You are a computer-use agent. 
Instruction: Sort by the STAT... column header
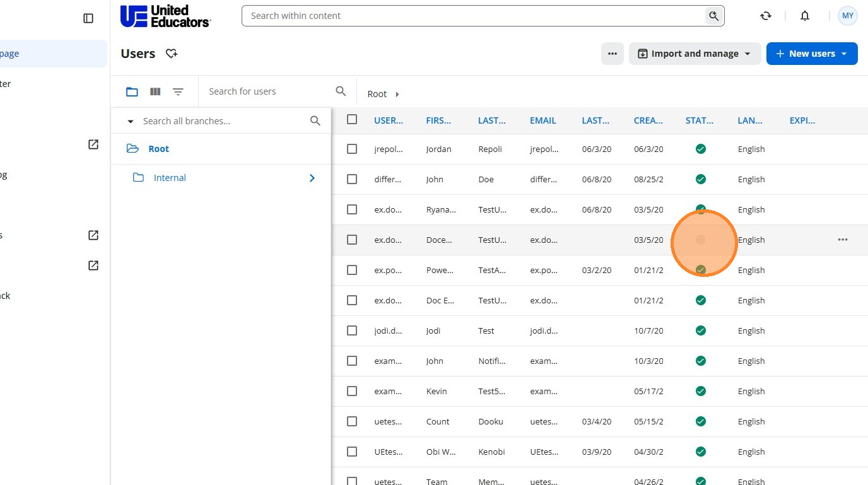coord(700,120)
